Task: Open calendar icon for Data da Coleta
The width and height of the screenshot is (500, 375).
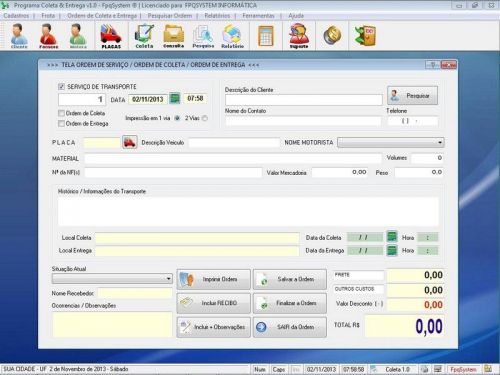Action: (x=392, y=237)
